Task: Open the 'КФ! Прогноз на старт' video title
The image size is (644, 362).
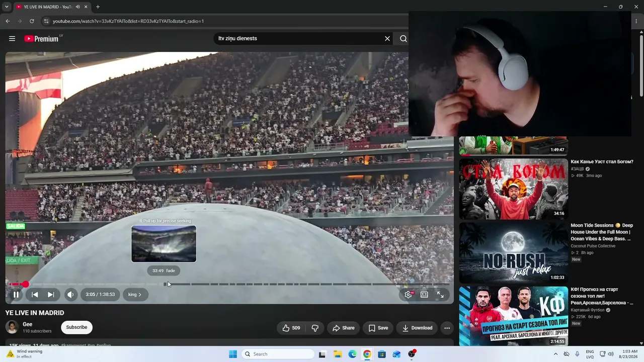Action: point(602,296)
